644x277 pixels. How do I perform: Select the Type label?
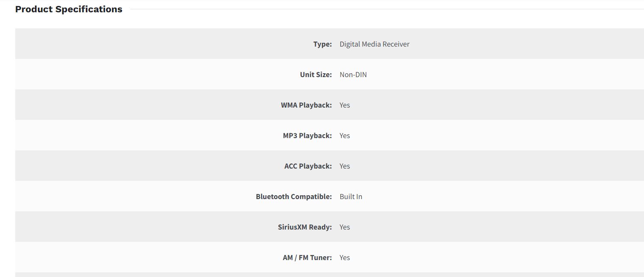click(x=322, y=44)
